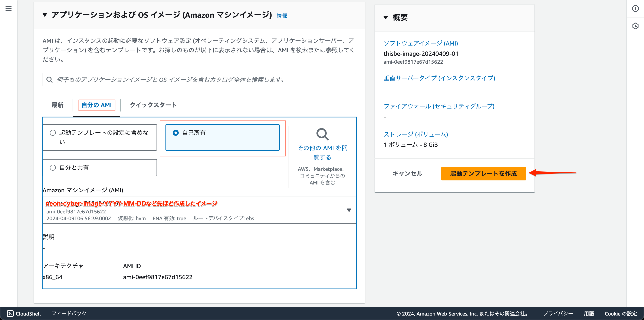The height and width of the screenshot is (320, 644).
Task: Collapse the 概要 summary panel
Action: tap(386, 17)
